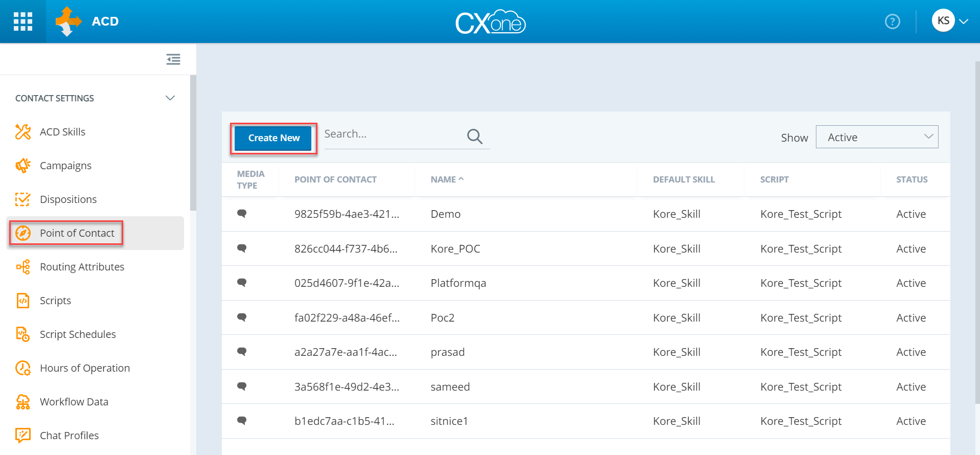
Task: Click the search magnifier icon
Action: pos(474,136)
